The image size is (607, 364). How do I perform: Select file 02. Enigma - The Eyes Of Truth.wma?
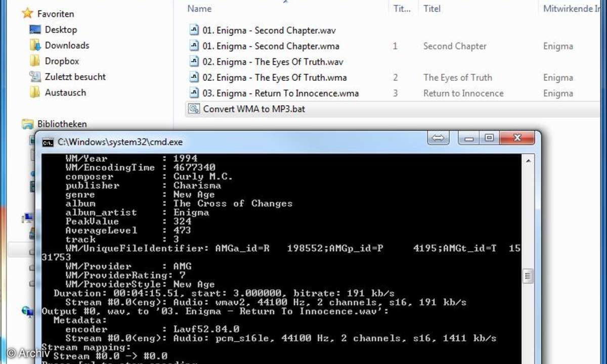(275, 77)
